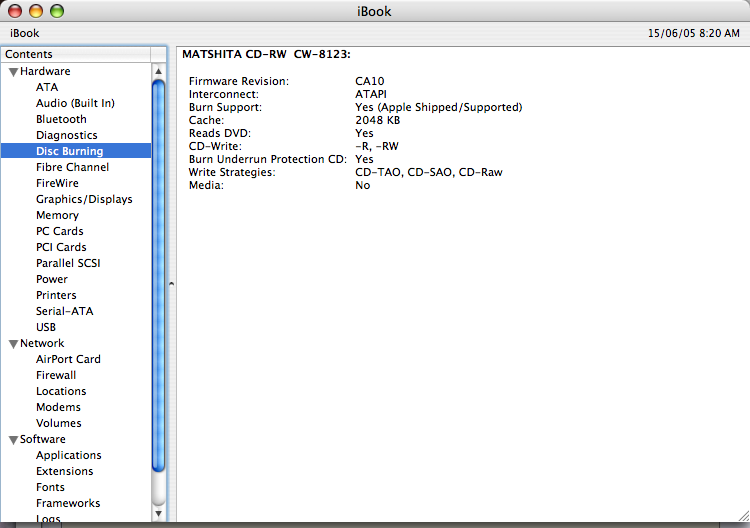Select Parallel SCSI entry
Viewport: 750px width, 528px height.
(68, 263)
